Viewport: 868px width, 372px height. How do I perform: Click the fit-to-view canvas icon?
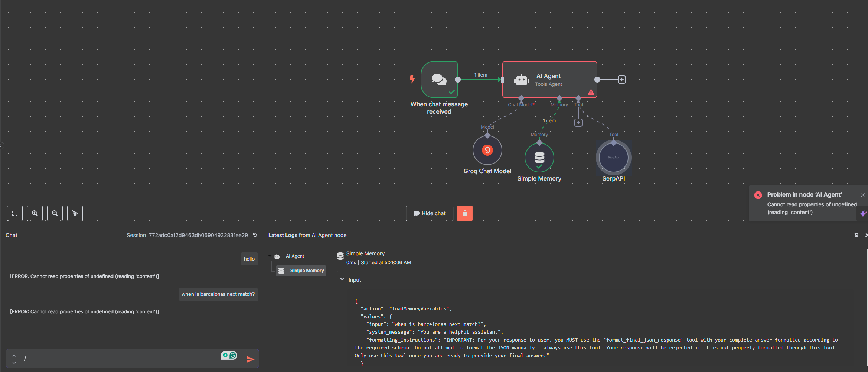pyautogui.click(x=15, y=213)
